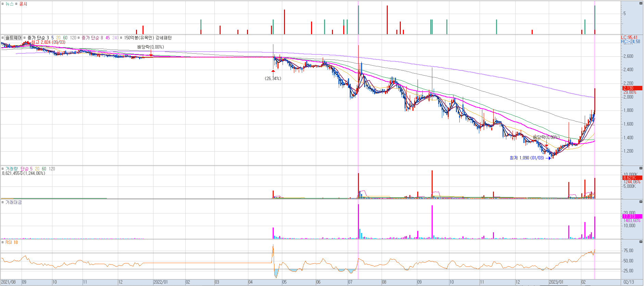
Task: Click the 최고 2,824 (09/03) high marker
Action: tap(48, 42)
